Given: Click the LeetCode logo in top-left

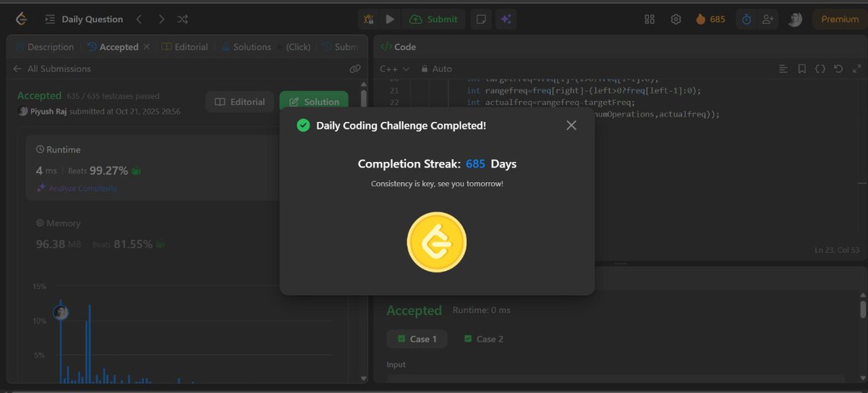Looking at the screenshot, I should pyautogui.click(x=22, y=20).
